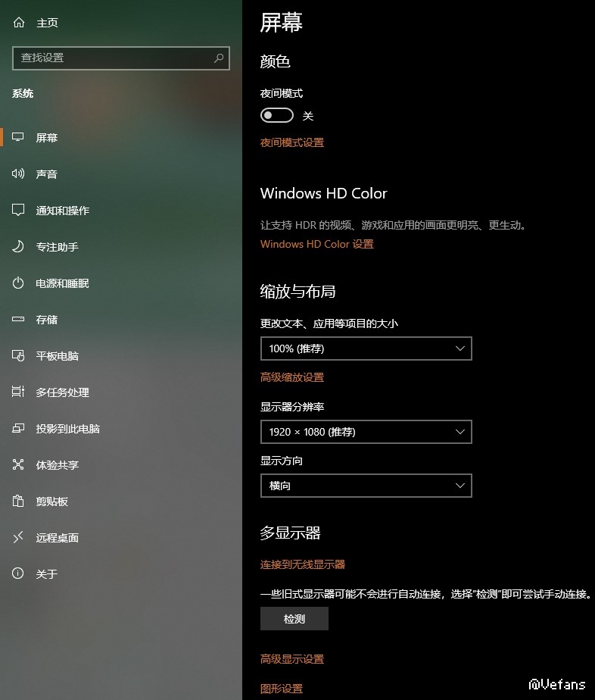Viewport: 595px width, 700px height.
Task: Open Advanced scaling settings (高级缩放设置) link
Action: click(292, 377)
